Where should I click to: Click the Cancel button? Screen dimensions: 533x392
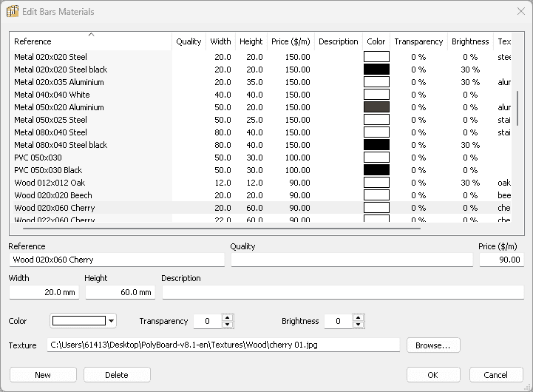[x=496, y=375]
